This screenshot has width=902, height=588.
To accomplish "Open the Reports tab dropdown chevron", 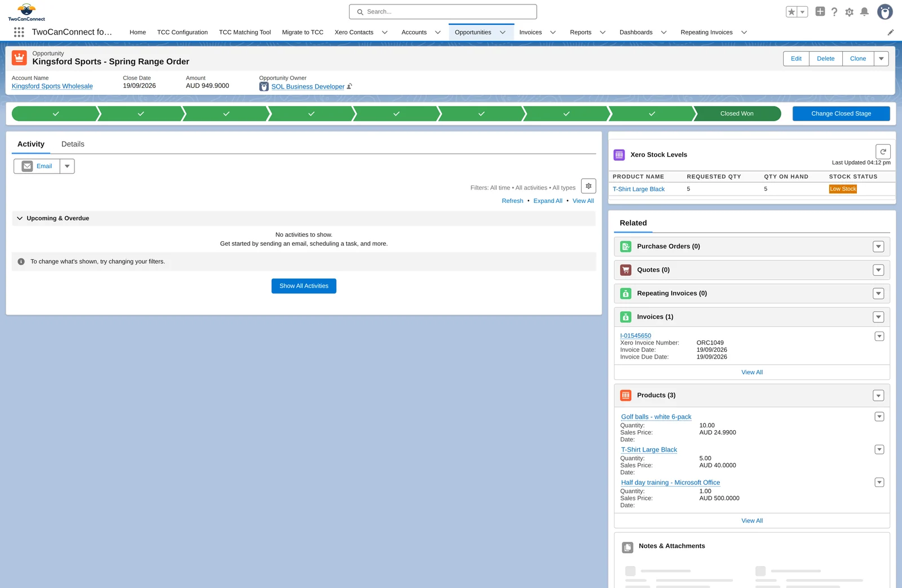I will pyautogui.click(x=603, y=32).
